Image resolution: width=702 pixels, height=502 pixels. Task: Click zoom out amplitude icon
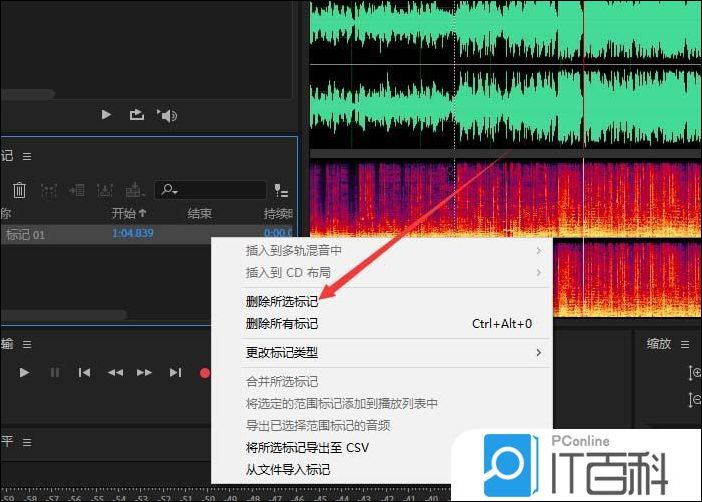(x=694, y=399)
